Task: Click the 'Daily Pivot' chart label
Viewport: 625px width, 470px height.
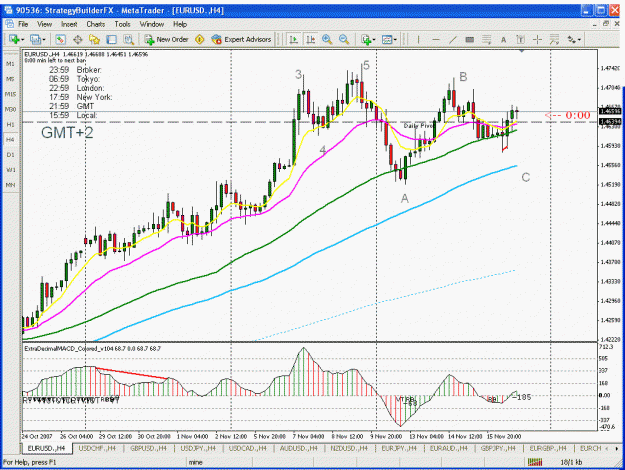Action: [418, 126]
